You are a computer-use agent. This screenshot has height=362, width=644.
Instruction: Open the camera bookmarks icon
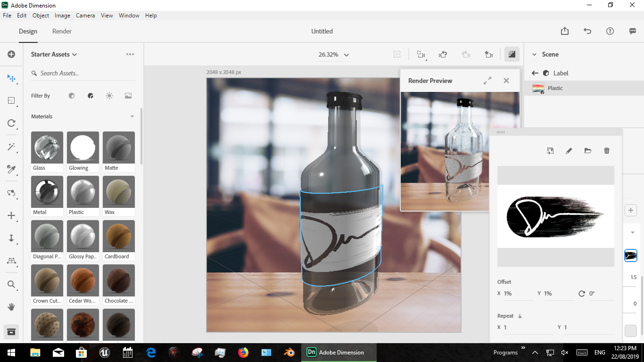pyautogui.click(x=488, y=54)
